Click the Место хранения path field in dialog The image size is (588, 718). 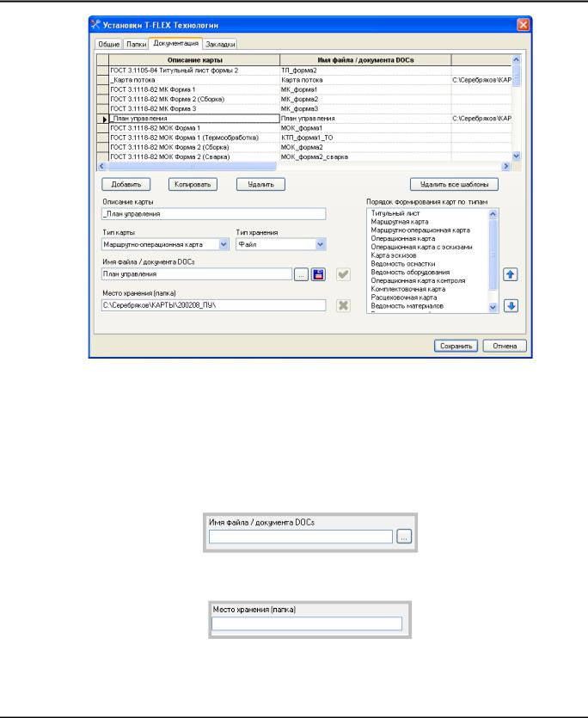(x=214, y=305)
